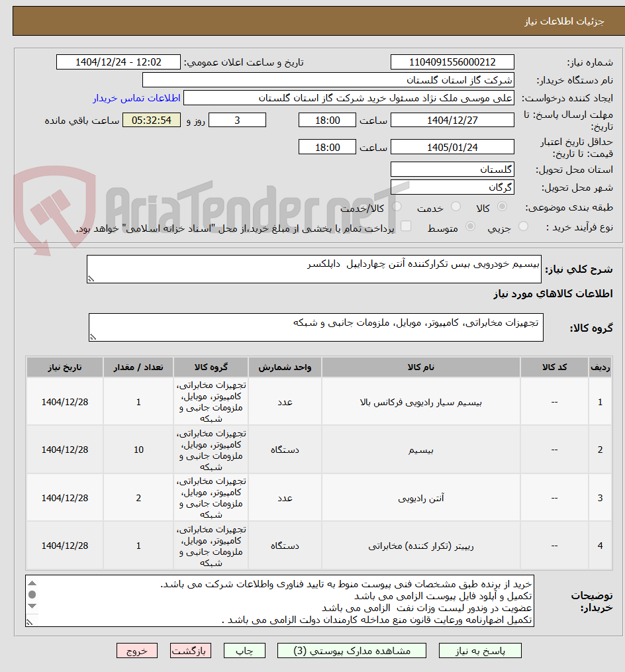625x672 pixels.
Task: Select the آنتن رادیویی item name cell
Action: [421, 498]
